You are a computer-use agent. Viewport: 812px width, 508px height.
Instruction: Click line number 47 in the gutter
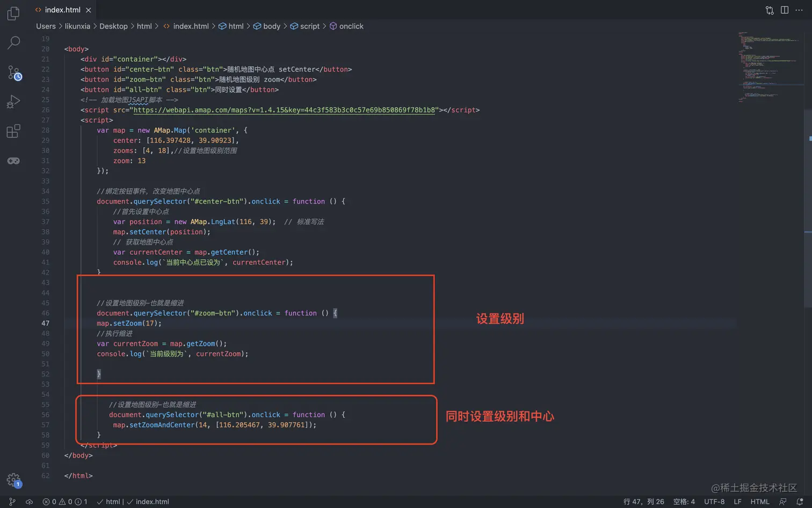pos(45,323)
